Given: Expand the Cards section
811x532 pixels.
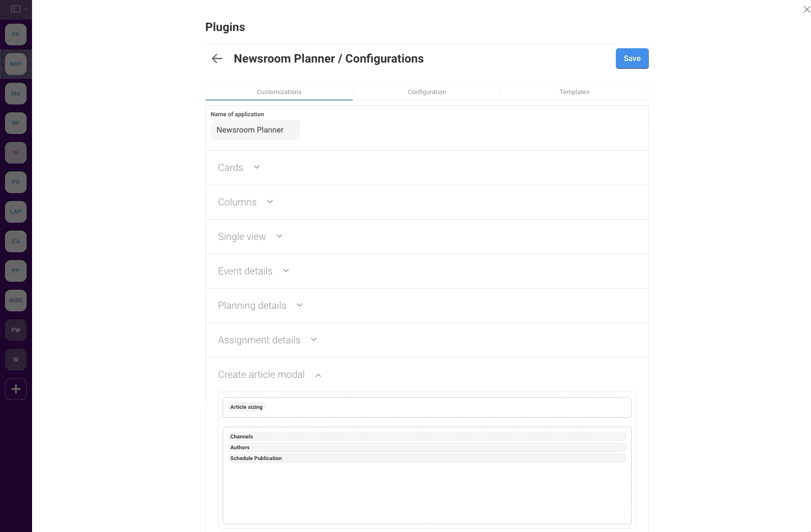Looking at the screenshot, I should tap(239, 167).
